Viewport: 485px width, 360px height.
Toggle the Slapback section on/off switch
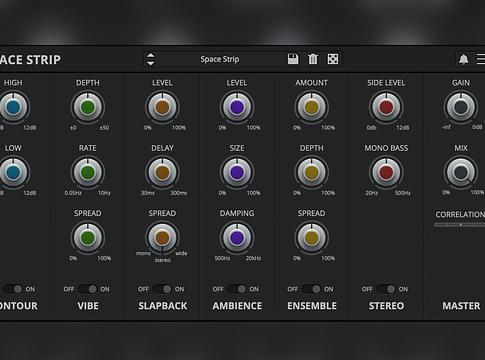162,289
